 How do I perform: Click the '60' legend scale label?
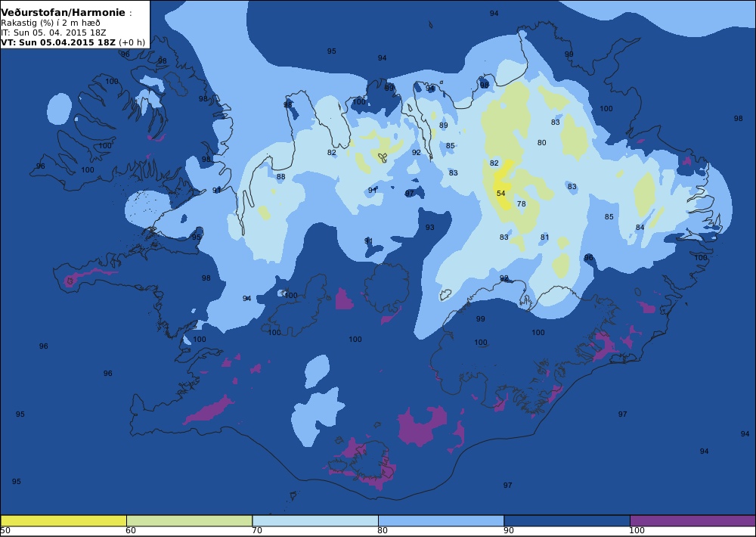131,531
